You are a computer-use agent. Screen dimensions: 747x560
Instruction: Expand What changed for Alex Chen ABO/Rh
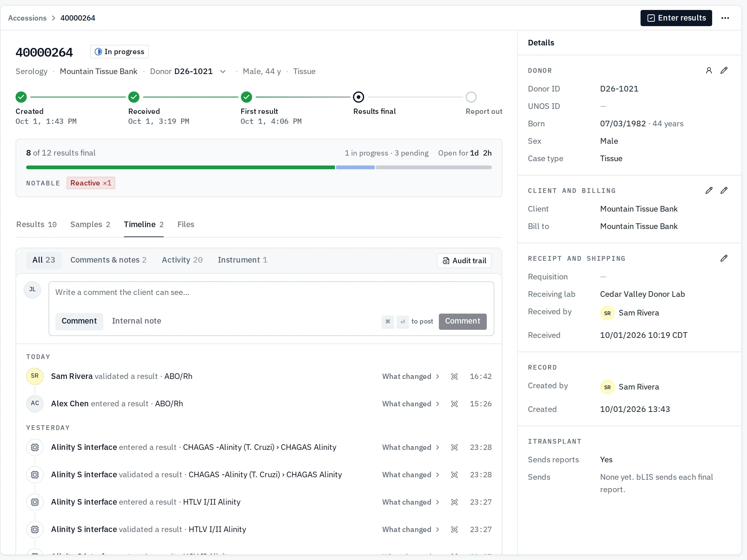click(411, 404)
